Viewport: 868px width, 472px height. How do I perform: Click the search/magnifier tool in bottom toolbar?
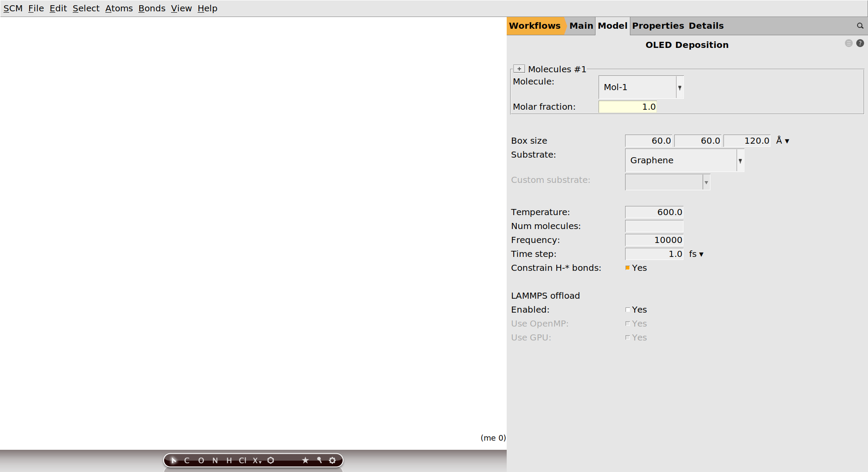point(319,460)
